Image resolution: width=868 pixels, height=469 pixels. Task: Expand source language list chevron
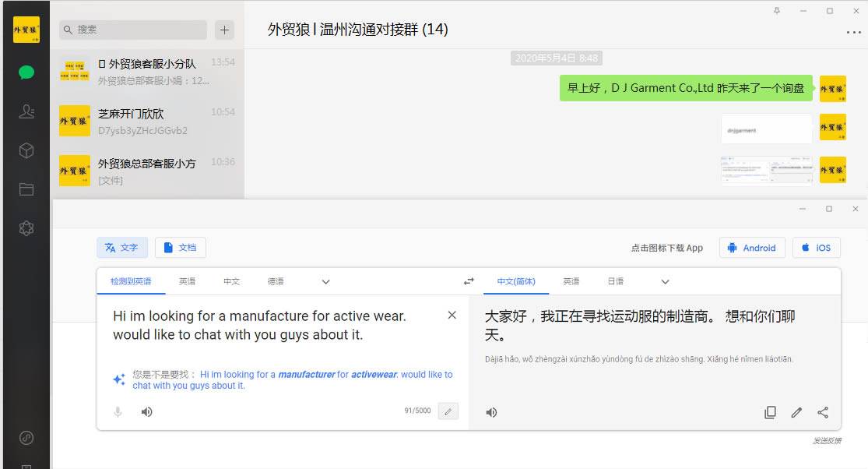click(x=326, y=281)
